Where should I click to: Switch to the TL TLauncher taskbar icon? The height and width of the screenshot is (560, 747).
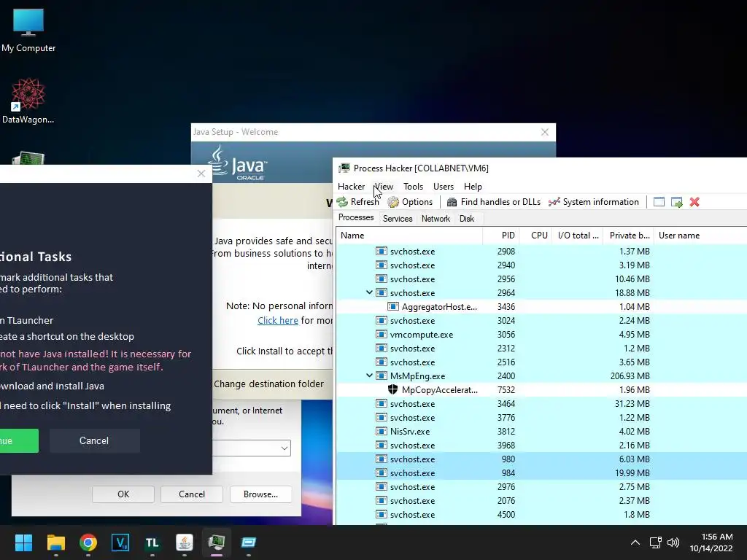click(x=152, y=542)
